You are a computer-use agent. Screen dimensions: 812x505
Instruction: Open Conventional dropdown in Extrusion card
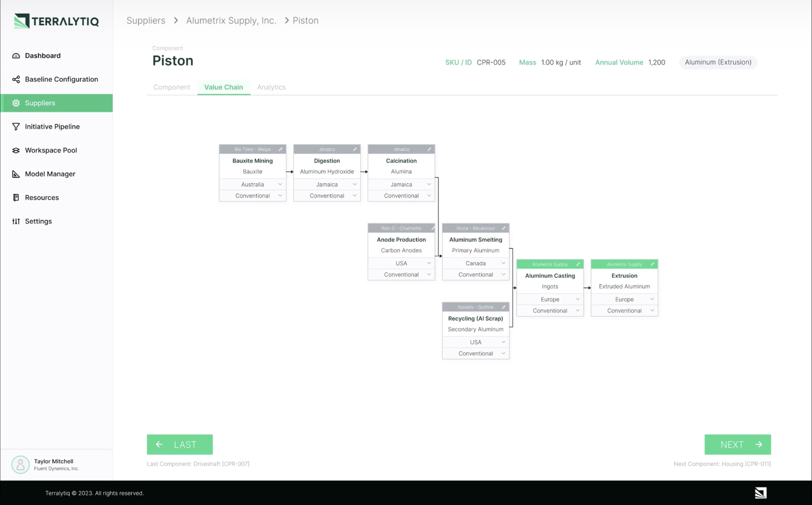(652, 310)
